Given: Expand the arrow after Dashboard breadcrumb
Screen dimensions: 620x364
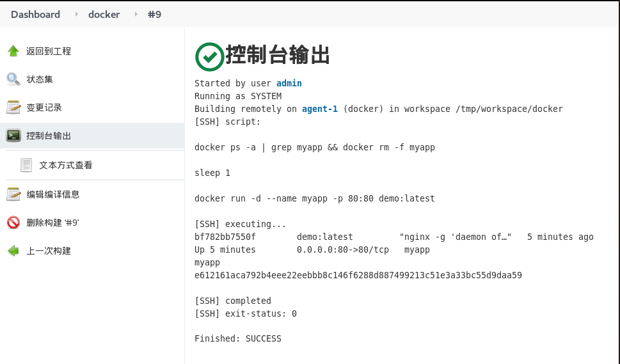Looking at the screenshot, I should click(76, 14).
